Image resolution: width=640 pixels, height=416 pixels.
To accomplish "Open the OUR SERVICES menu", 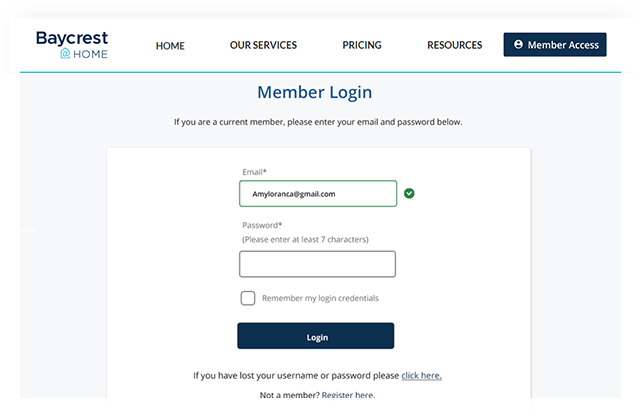I will pyautogui.click(x=263, y=45).
